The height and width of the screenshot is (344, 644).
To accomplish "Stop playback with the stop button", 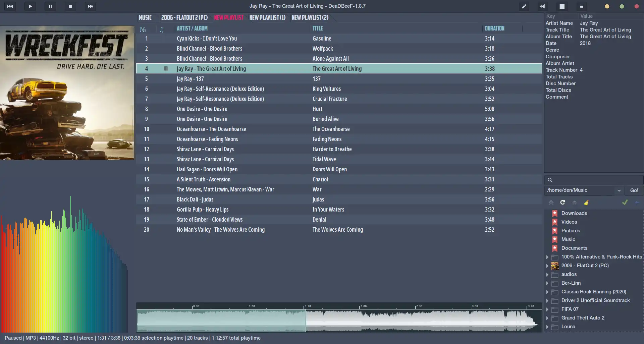I will (x=70, y=6).
